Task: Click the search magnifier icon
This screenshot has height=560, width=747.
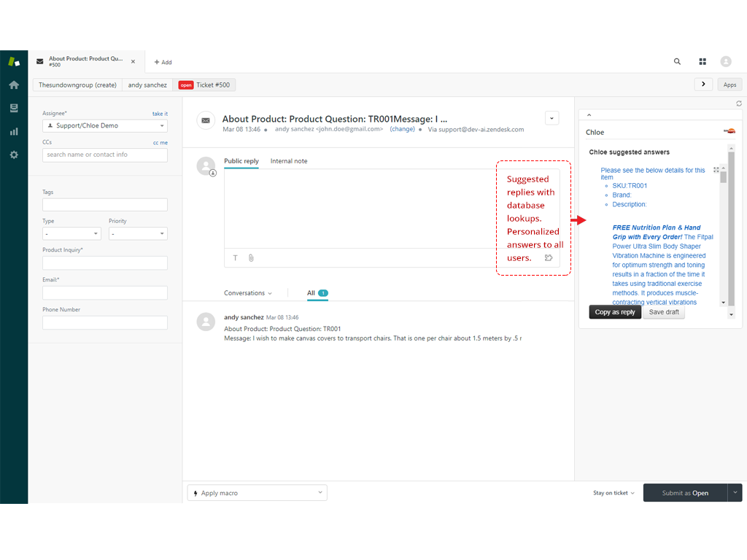Action: (x=677, y=62)
